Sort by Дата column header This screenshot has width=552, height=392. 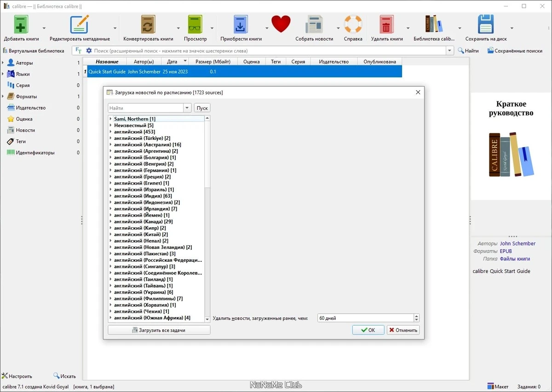click(175, 62)
